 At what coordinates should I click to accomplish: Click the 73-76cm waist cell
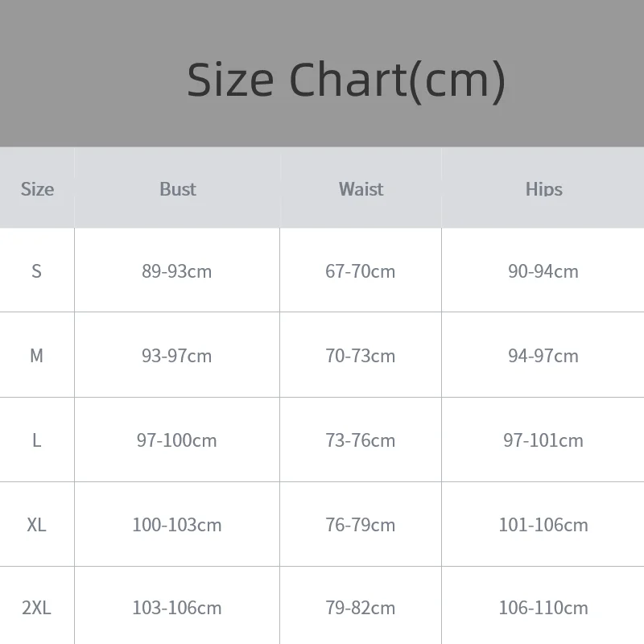click(361, 440)
